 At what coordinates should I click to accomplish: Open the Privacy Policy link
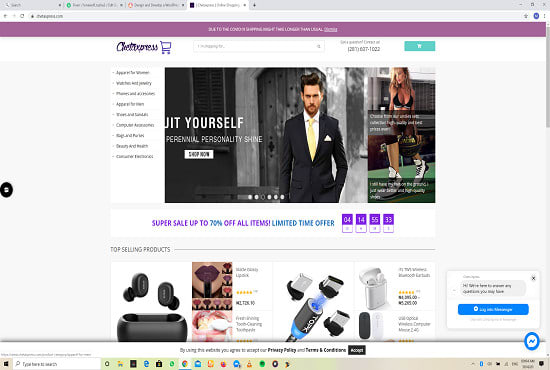point(282,350)
